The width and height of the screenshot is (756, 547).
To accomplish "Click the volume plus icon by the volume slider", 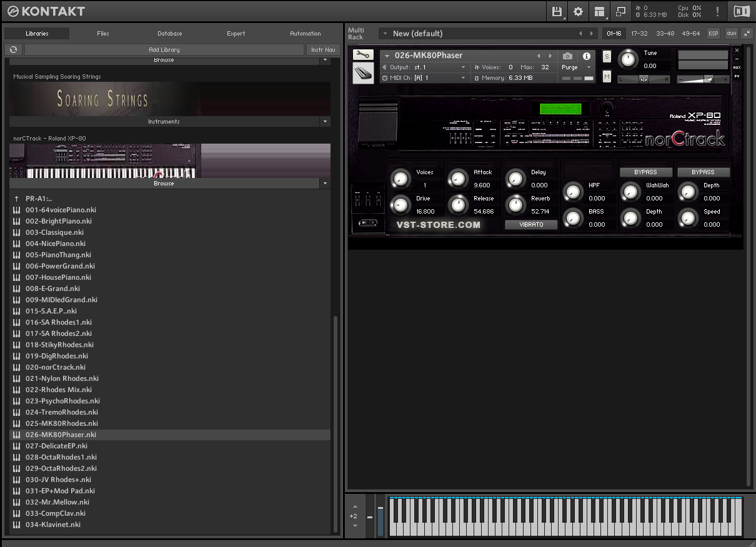I will (x=725, y=79).
